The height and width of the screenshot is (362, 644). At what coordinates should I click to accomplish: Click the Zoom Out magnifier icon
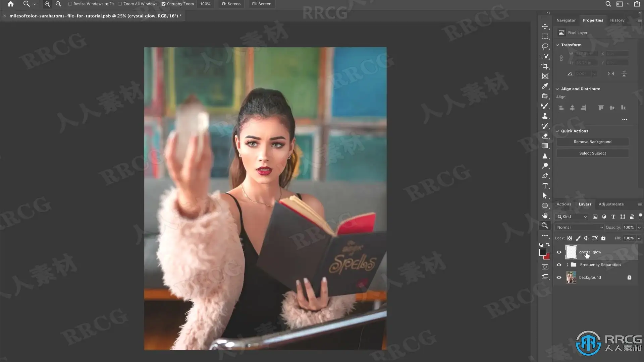(58, 4)
